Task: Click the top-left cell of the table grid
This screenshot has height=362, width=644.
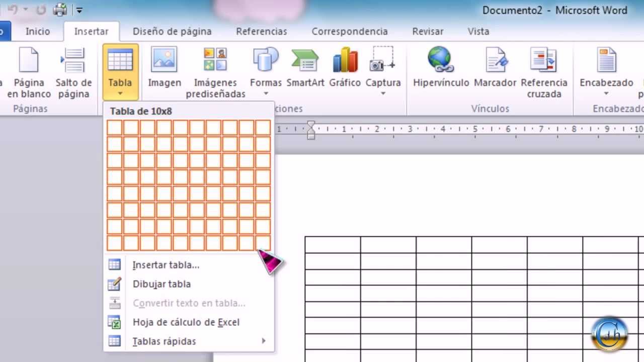Action: coord(114,128)
